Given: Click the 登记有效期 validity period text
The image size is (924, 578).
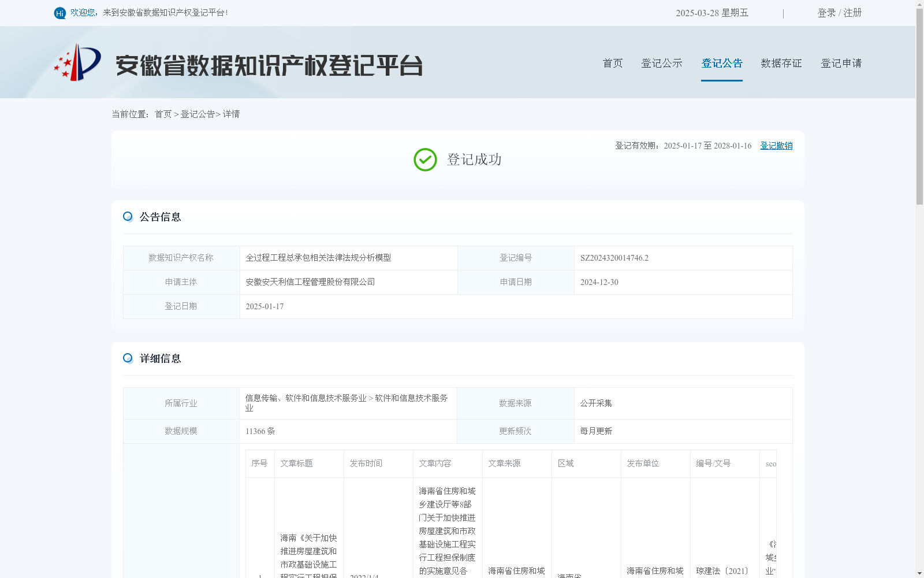Looking at the screenshot, I should [683, 146].
